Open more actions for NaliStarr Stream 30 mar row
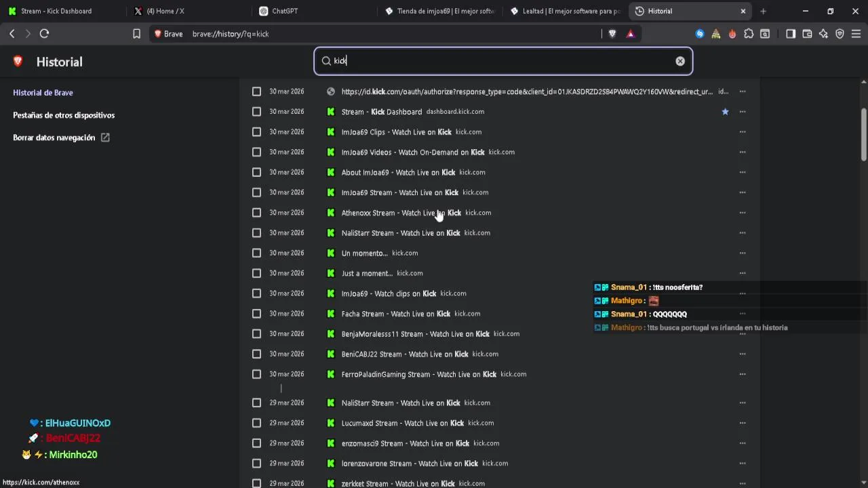The height and width of the screenshot is (488, 868). point(743,233)
